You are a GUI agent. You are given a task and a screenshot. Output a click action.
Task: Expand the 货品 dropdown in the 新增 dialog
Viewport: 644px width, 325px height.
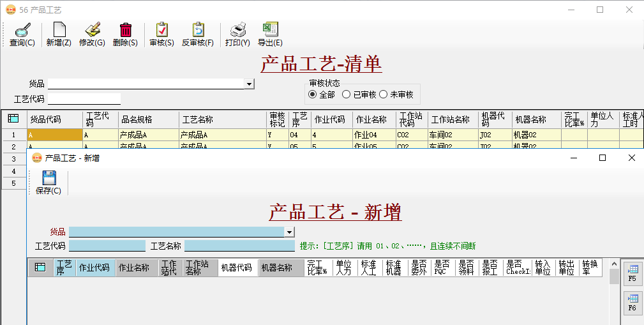coord(289,232)
